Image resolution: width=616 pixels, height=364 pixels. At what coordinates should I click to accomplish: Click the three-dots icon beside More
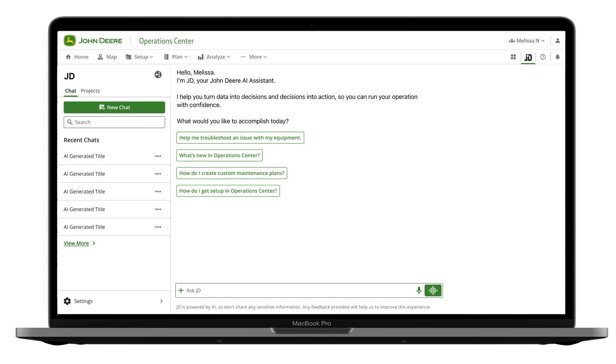coord(243,57)
